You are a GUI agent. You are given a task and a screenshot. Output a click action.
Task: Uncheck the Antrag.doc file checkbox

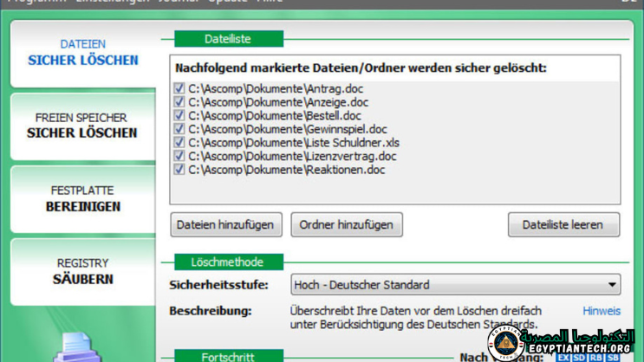pyautogui.click(x=179, y=88)
